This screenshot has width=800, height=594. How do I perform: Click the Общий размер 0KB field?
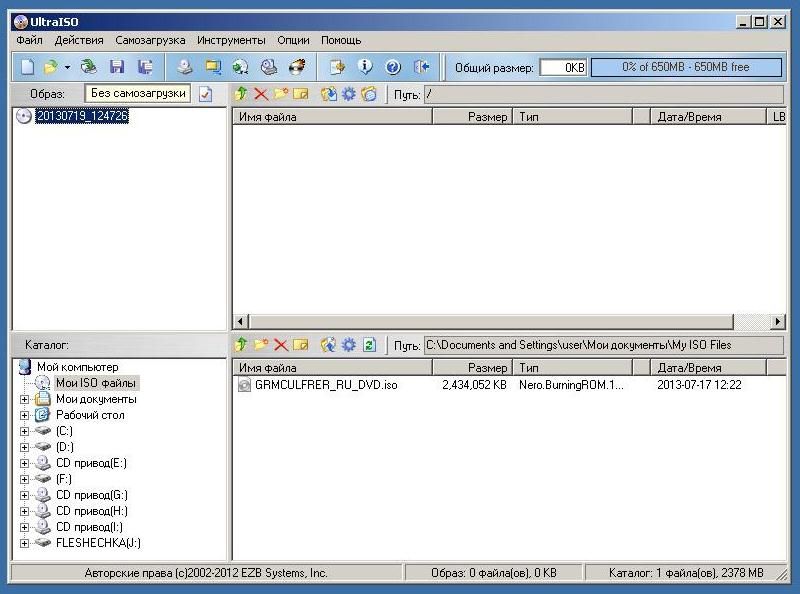click(x=563, y=67)
